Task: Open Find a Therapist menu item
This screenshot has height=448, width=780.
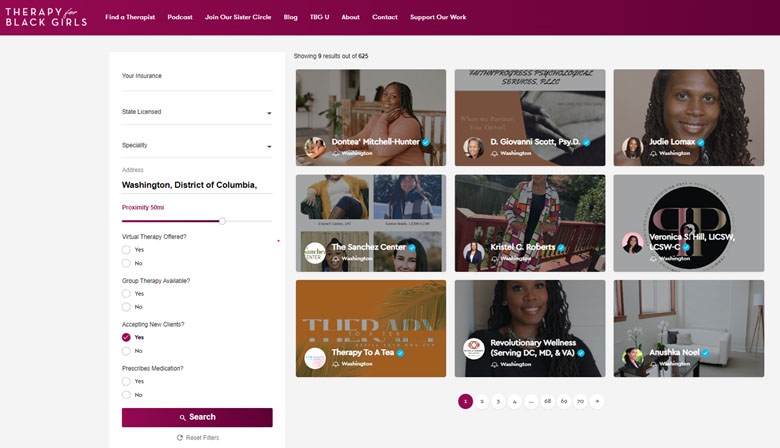Action: [130, 17]
